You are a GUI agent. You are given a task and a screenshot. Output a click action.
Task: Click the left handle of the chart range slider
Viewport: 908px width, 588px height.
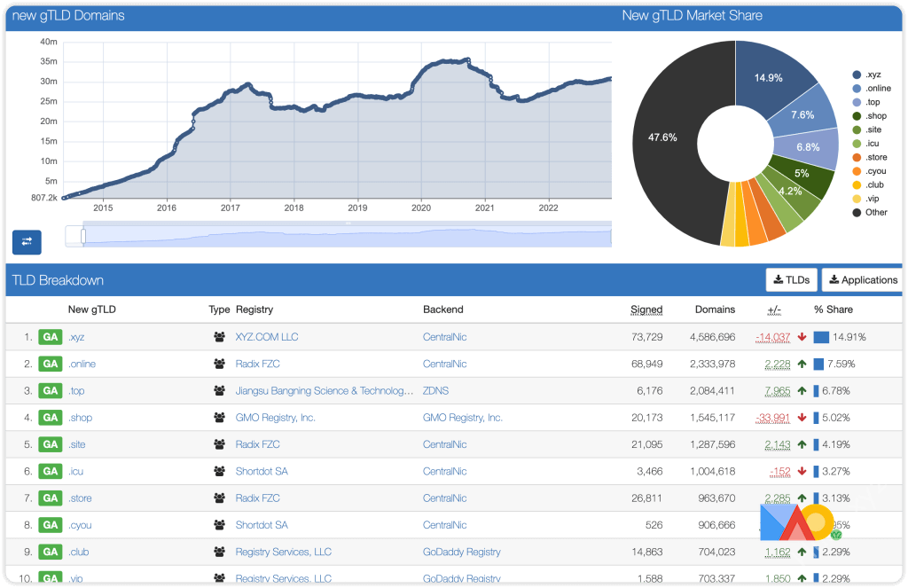coord(82,236)
